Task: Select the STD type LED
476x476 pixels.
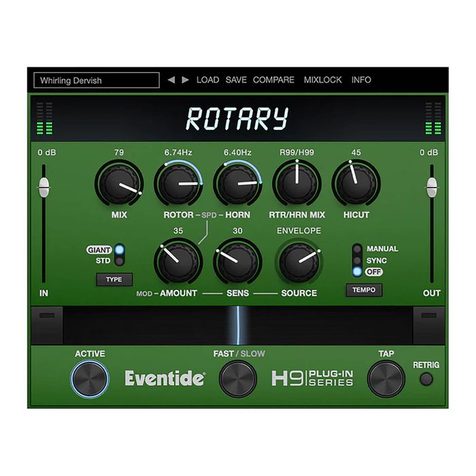Action: [120, 260]
